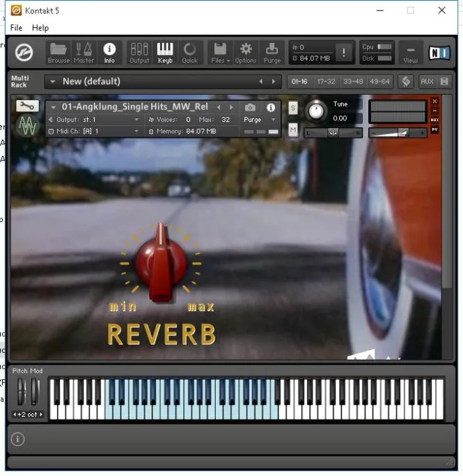The height and width of the screenshot is (476, 463).
Task: Open the Master editor
Action: click(84, 53)
